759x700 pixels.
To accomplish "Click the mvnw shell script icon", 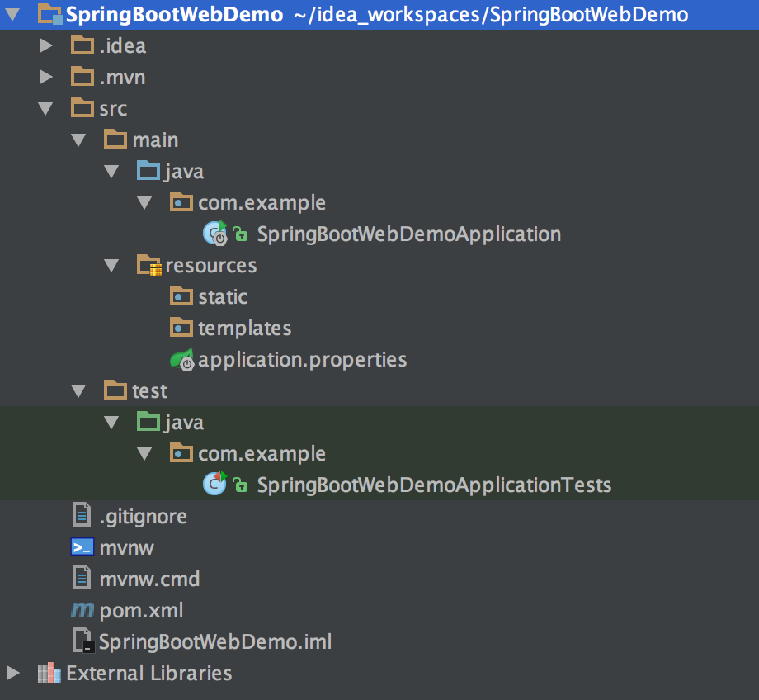I will (x=82, y=547).
